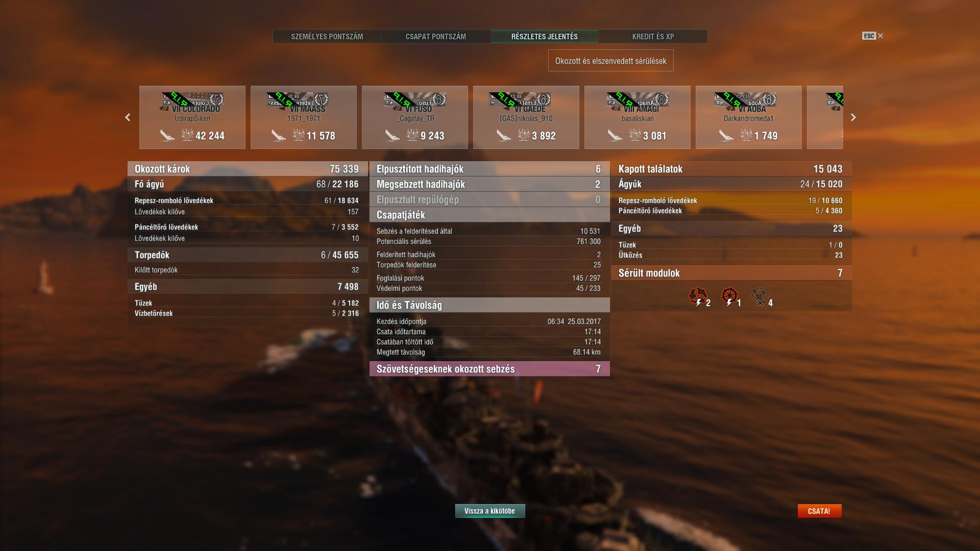This screenshot has width=980, height=551.
Task: Select the VI Fuso ship card
Action: pos(415,117)
